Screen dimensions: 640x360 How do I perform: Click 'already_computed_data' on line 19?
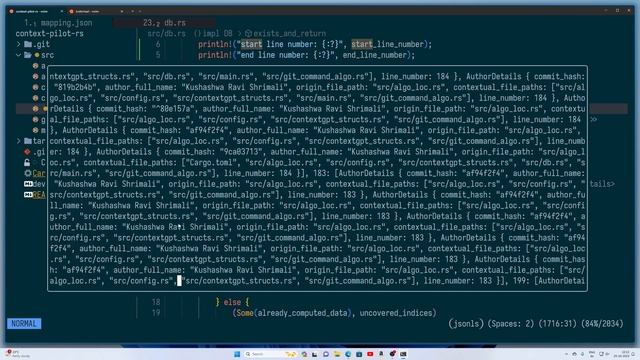coord(302,313)
